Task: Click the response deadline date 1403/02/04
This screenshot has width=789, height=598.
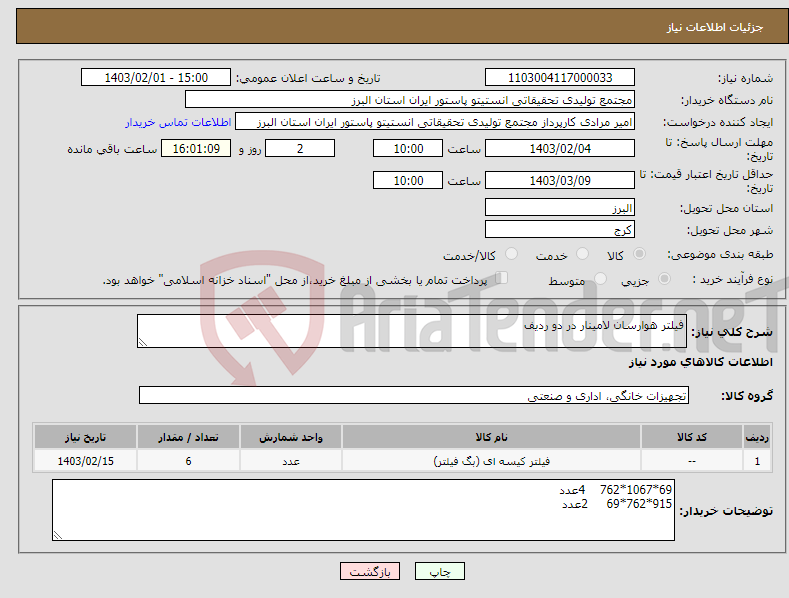Action: click(x=560, y=148)
